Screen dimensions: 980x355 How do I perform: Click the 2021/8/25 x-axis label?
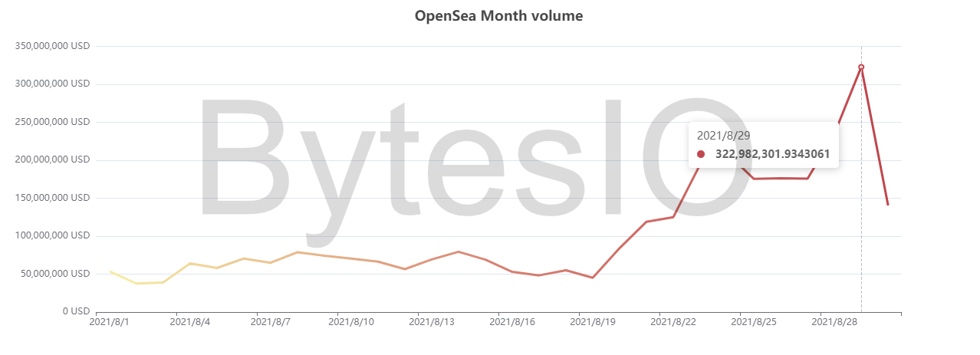coord(754,323)
